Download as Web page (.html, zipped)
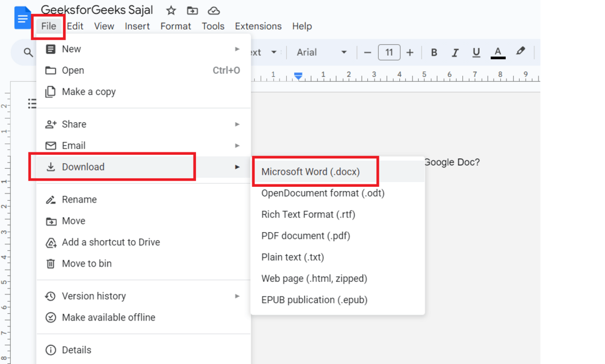605x364 pixels. pyautogui.click(x=338, y=278)
